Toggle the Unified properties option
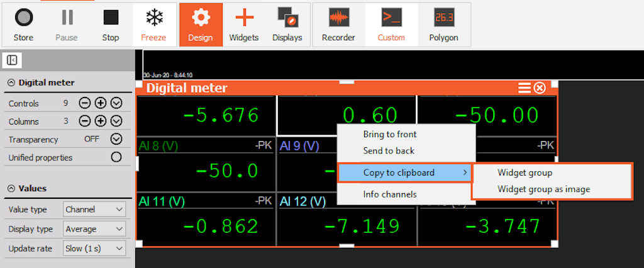This screenshot has height=268, width=644. pyautogui.click(x=116, y=157)
